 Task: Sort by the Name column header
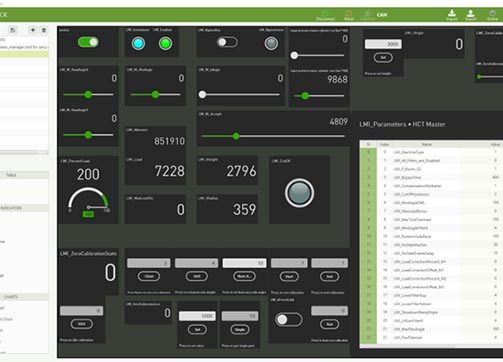pos(426,144)
